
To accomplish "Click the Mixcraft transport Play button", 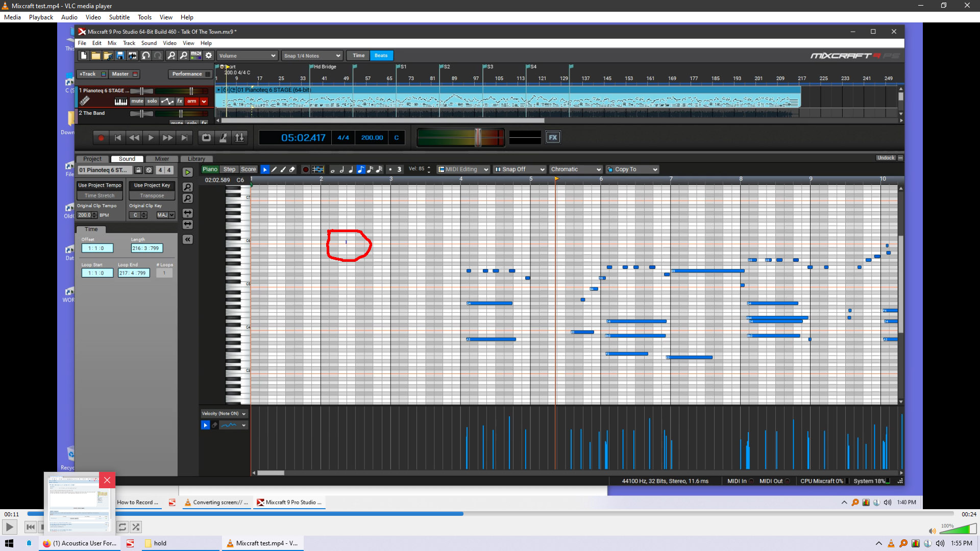I will click(151, 138).
